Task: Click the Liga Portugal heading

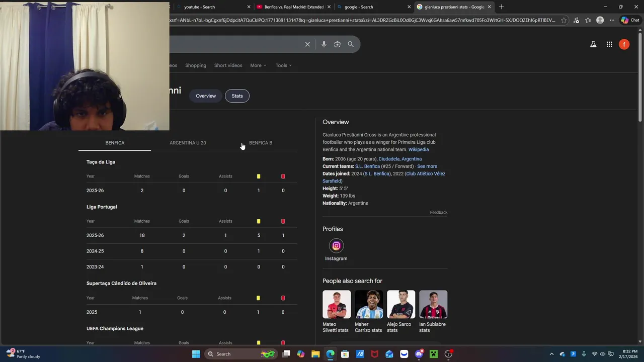Action: coord(102,207)
